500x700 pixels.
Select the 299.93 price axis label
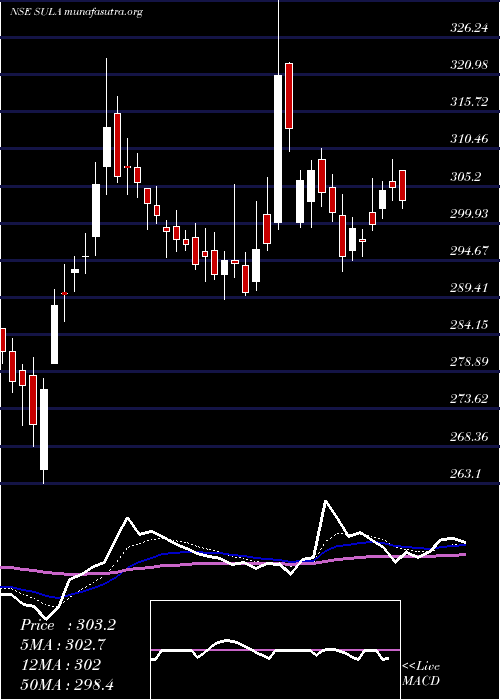pyautogui.click(x=469, y=214)
